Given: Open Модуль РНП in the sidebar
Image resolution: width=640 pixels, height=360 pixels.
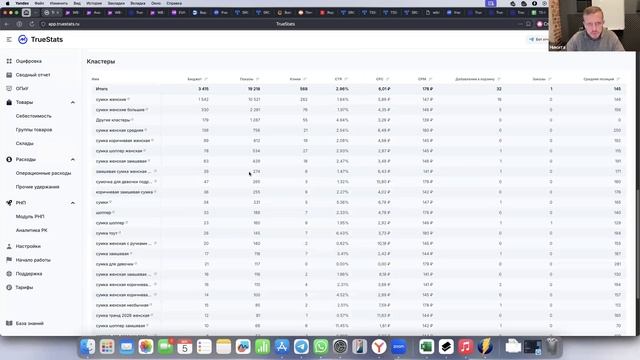Looking at the screenshot, I should (x=30, y=217).
